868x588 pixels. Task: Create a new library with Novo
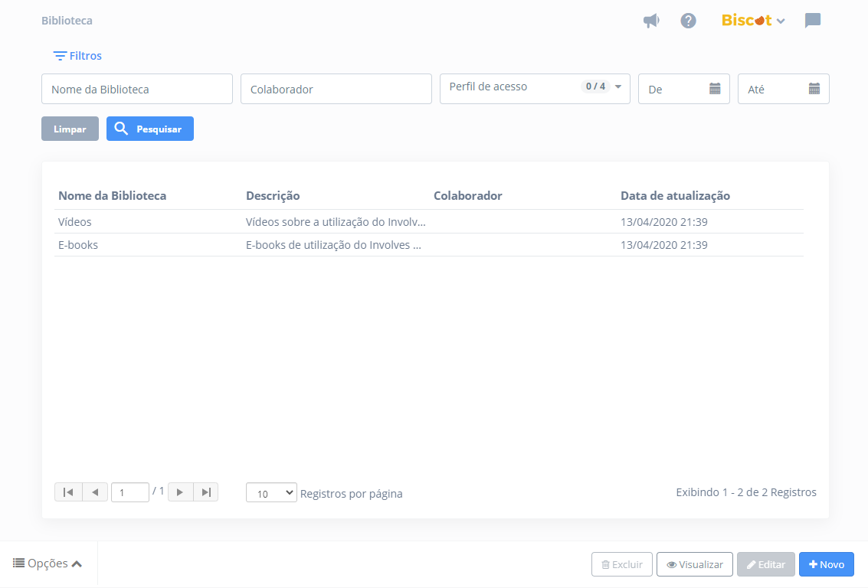tap(826, 564)
